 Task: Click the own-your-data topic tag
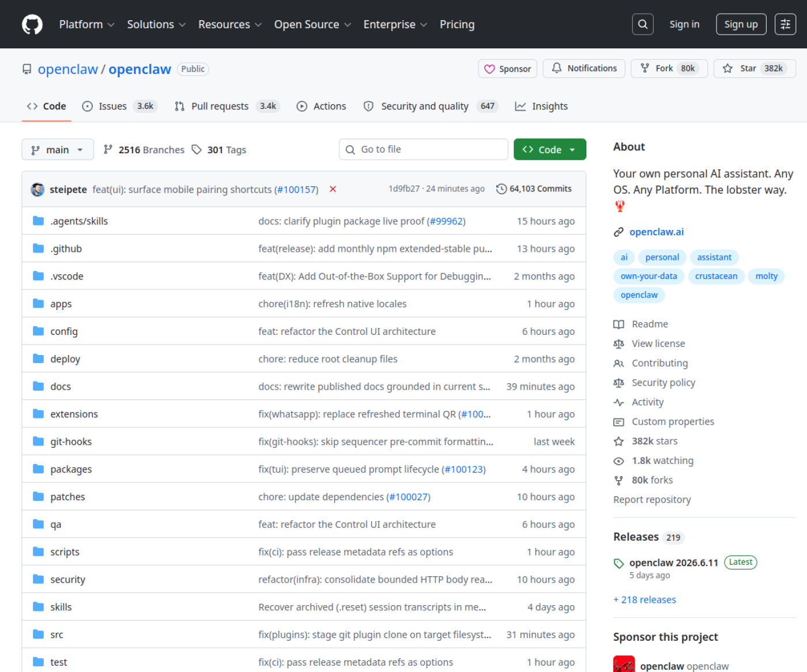(x=649, y=276)
